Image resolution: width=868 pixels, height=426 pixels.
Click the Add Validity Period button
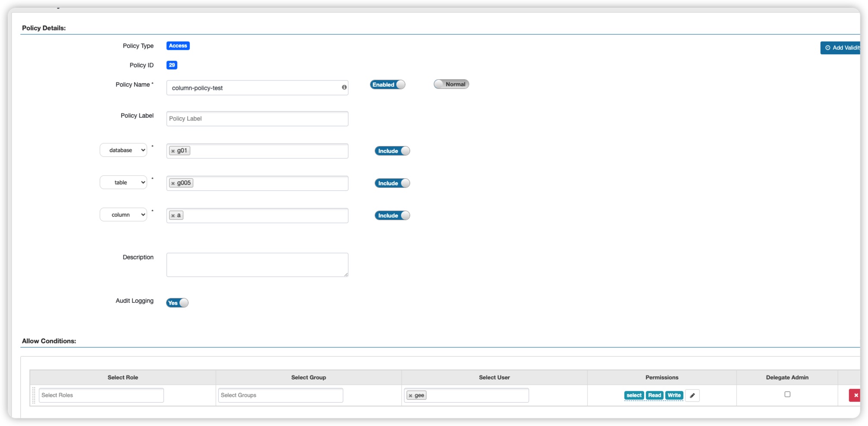(x=841, y=48)
